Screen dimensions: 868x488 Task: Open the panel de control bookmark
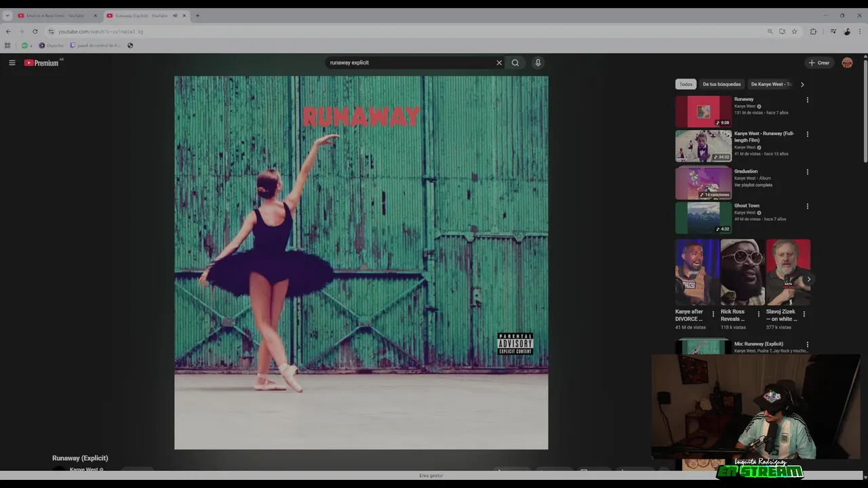click(x=95, y=45)
